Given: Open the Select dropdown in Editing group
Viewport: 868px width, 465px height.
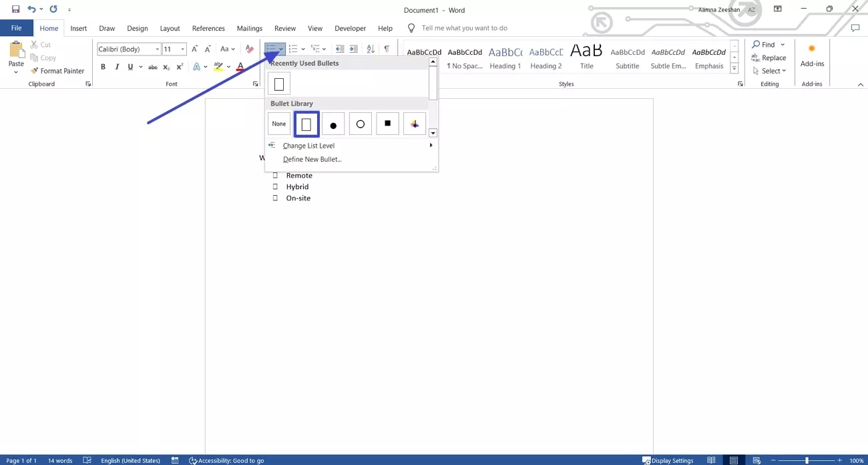Looking at the screenshot, I should [x=770, y=71].
